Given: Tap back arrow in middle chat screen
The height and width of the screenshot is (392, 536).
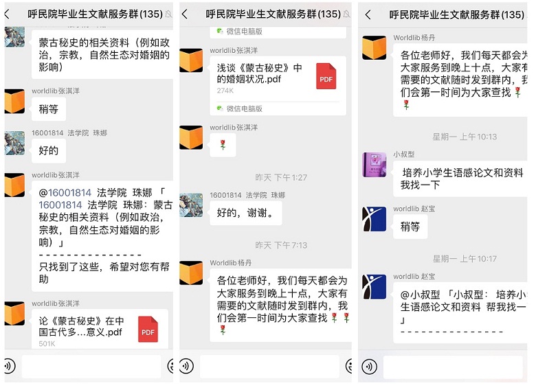Looking at the screenshot, I should (185, 14).
